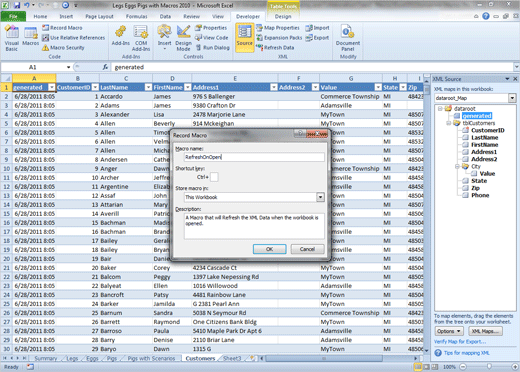
Task: Click Record Macro in the ribbon
Action: coord(62,28)
